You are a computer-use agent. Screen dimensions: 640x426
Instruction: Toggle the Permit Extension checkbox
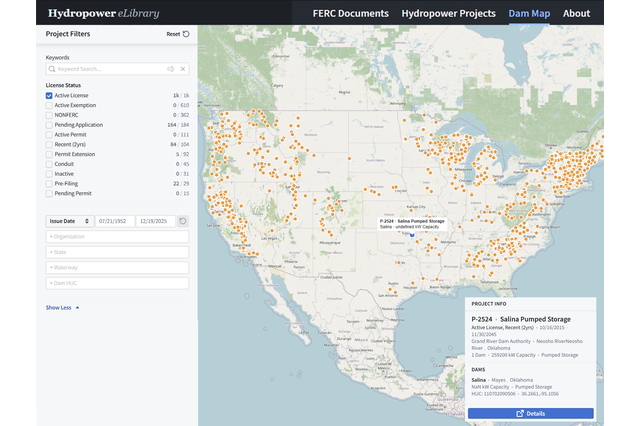click(x=49, y=154)
